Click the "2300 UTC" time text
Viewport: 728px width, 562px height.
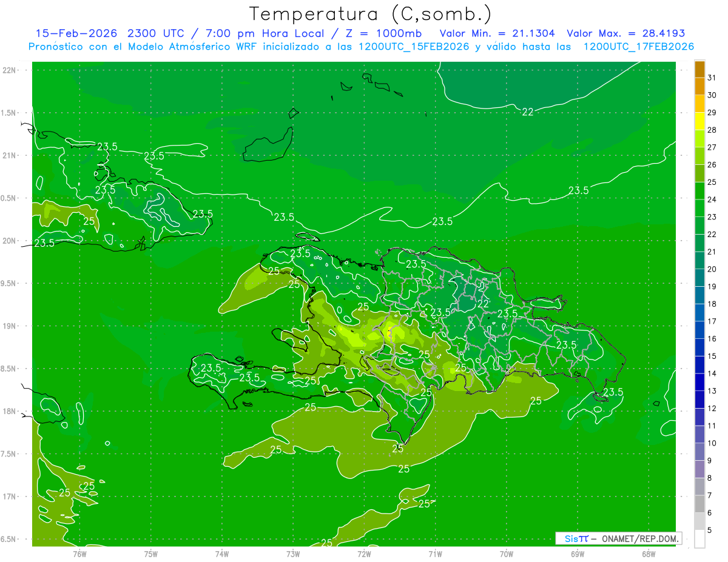coord(158,33)
